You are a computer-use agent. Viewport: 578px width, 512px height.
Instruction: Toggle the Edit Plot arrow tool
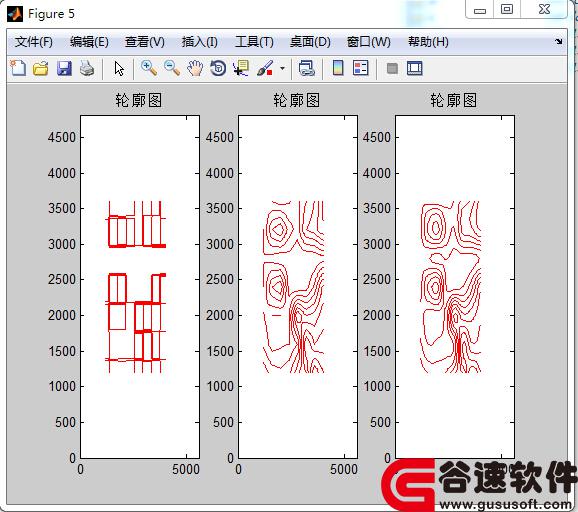click(x=119, y=69)
